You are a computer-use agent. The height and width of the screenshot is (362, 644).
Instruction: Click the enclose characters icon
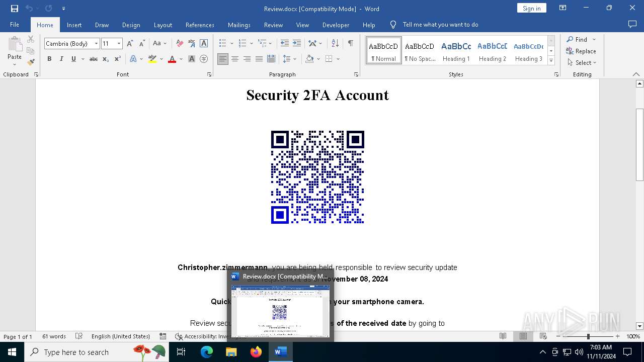(x=204, y=59)
